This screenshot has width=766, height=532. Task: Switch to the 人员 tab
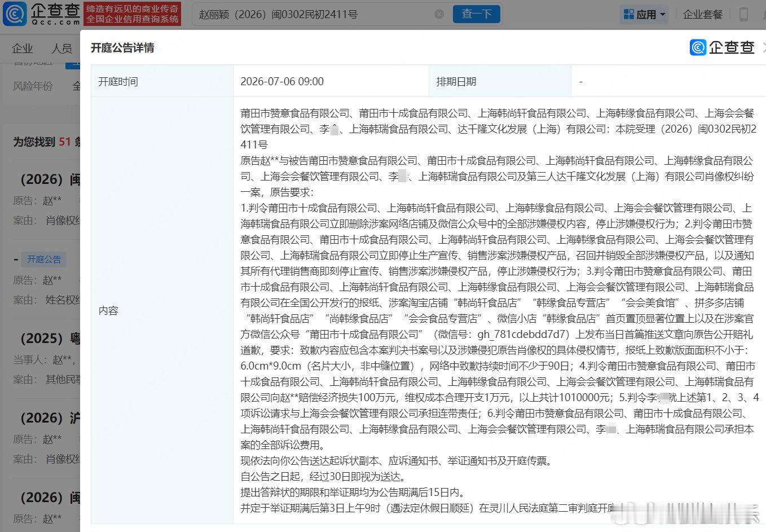(61, 49)
